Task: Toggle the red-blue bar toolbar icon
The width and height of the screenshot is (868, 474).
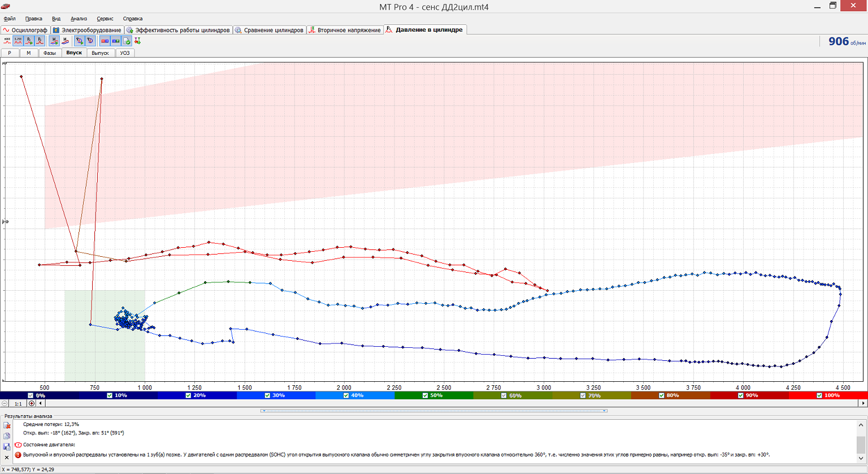Action: click(x=105, y=41)
